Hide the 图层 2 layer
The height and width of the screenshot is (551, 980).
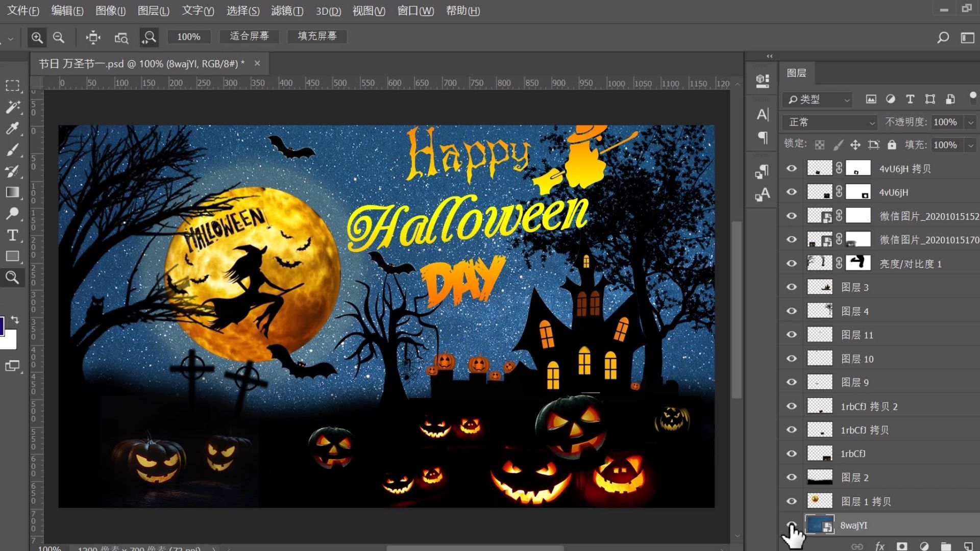(x=792, y=477)
